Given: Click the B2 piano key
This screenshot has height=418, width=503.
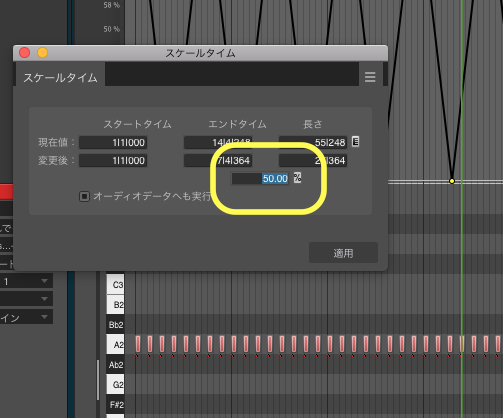Looking at the screenshot, I should click(115, 304).
